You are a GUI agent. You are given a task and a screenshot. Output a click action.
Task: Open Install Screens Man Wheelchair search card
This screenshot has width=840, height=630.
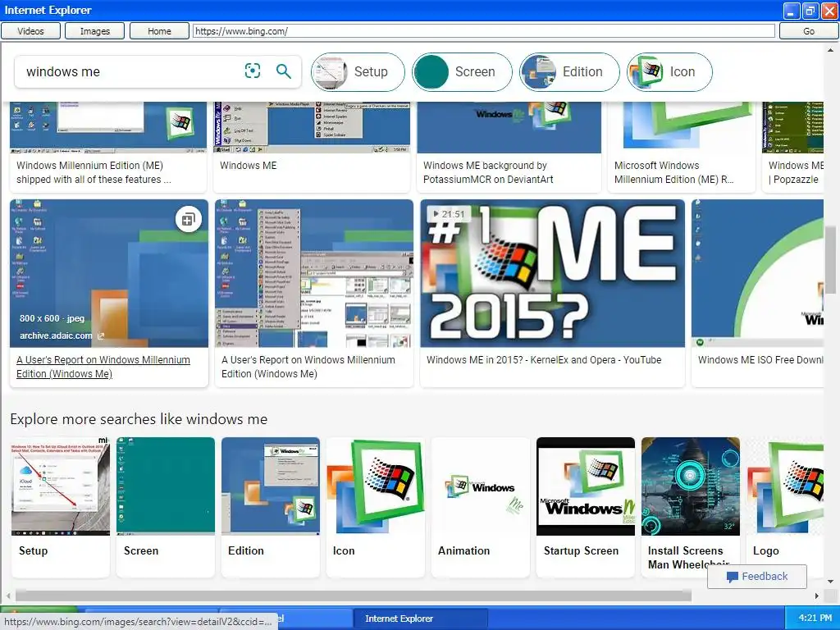click(x=691, y=507)
